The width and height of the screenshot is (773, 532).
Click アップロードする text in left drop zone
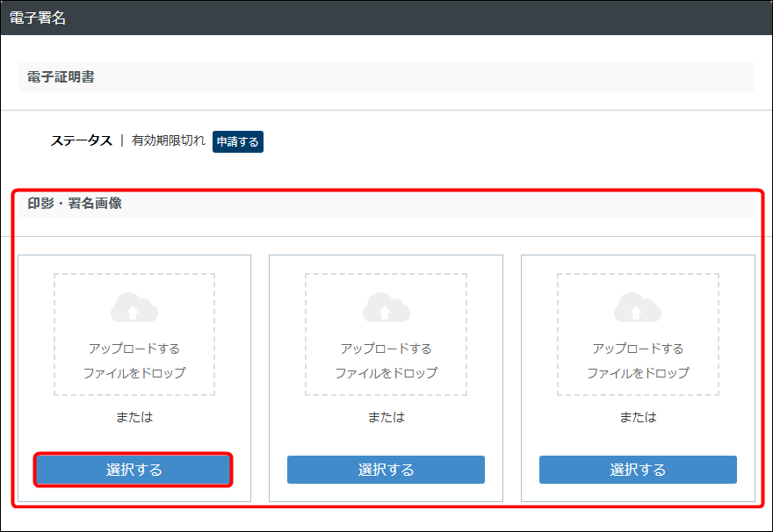[x=134, y=349]
